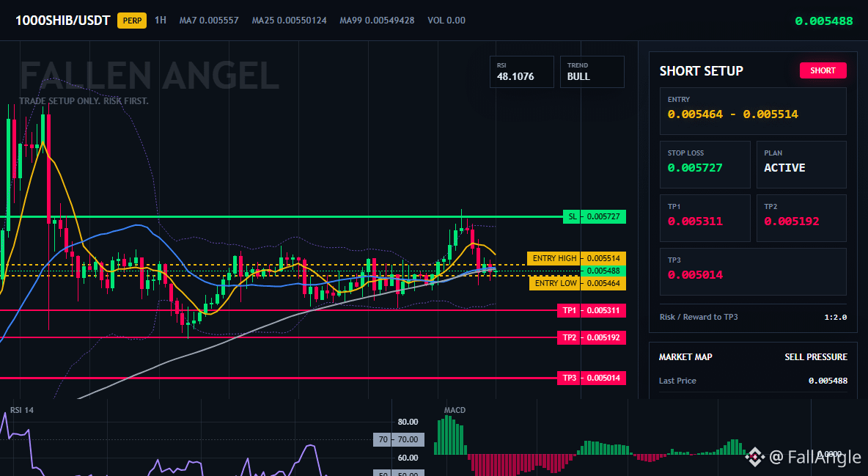This screenshot has height=476, width=868.
Task: Click the TP2 0.005192 card
Action: pos(801,218)
